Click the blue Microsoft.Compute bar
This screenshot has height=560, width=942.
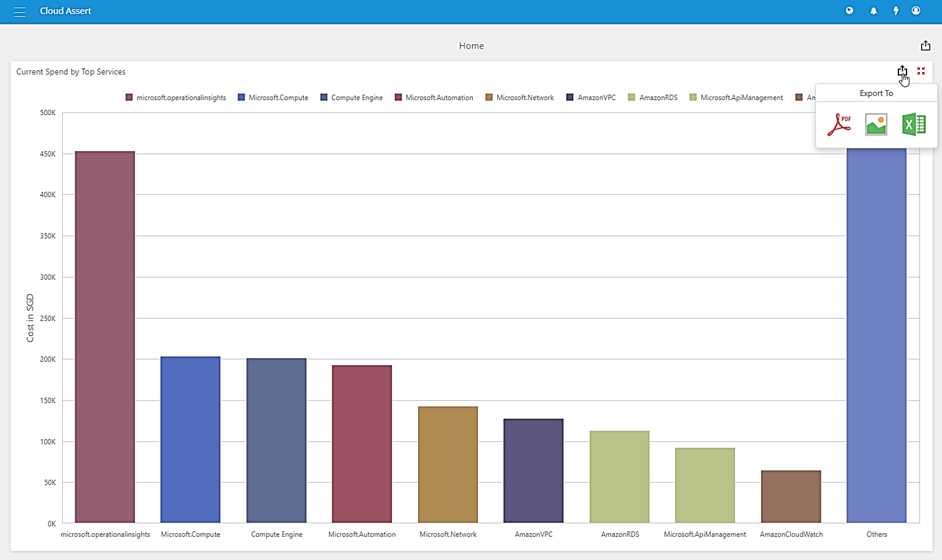pyautogui.click(x=190, y=439)
